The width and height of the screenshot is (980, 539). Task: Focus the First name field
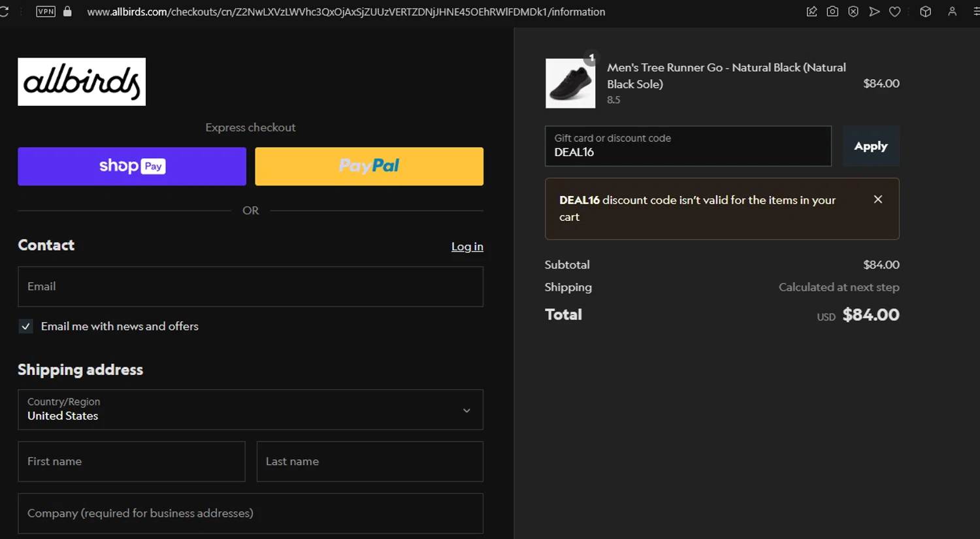point(131,461)
